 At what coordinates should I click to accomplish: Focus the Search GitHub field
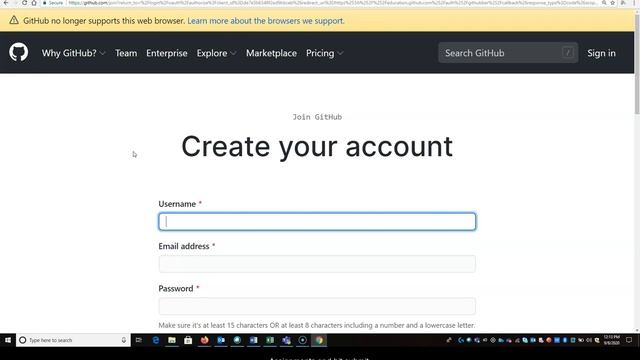pyautogui.click(x=508, y=53)
